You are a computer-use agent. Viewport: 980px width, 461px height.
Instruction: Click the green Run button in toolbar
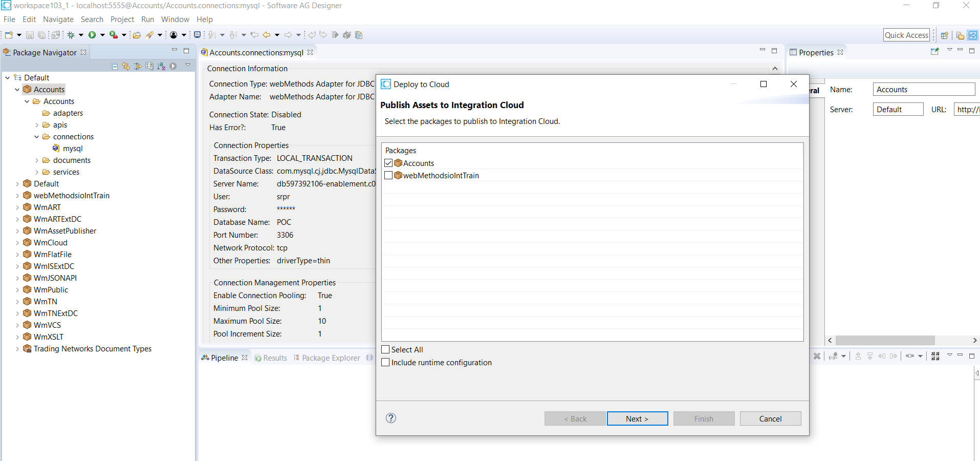[92, 35]
